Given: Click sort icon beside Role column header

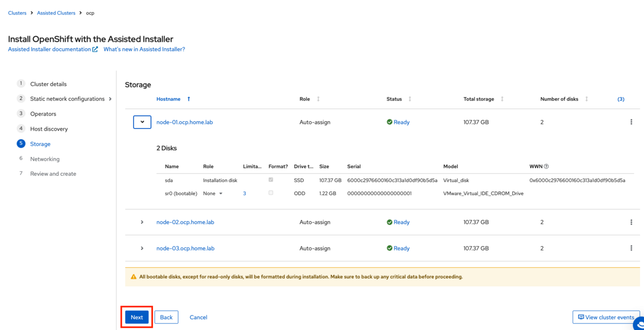Looking at the screenshot, I should [318, 99].
